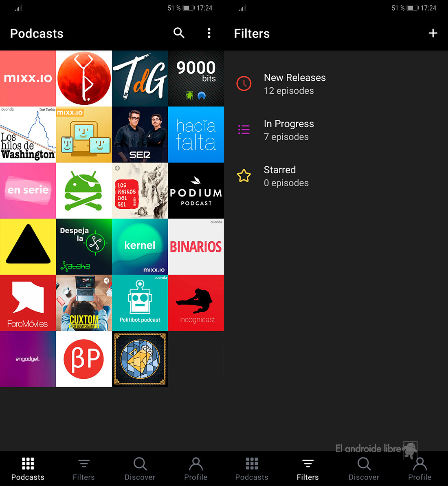The height and width of the screenshot is (486, 448).
Task: Tap the In Progress list icon
Action: click(x=244, y=130)
